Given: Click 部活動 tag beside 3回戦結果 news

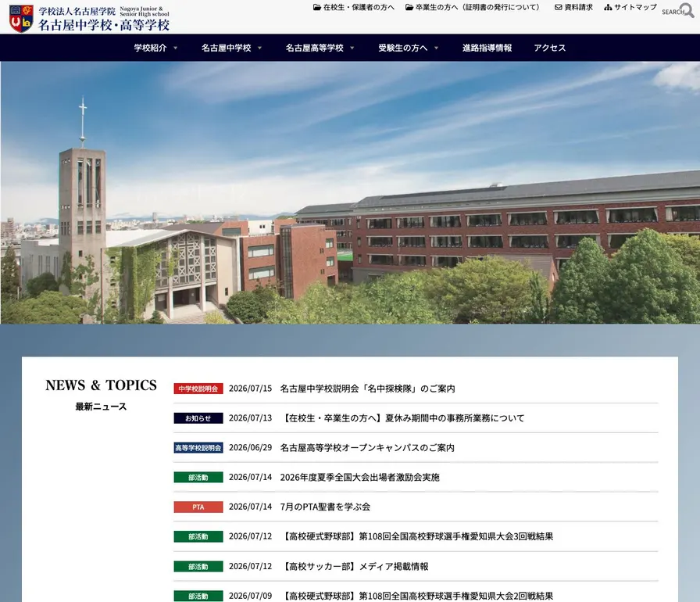Looking at the screenshot, I should (198, 536).
